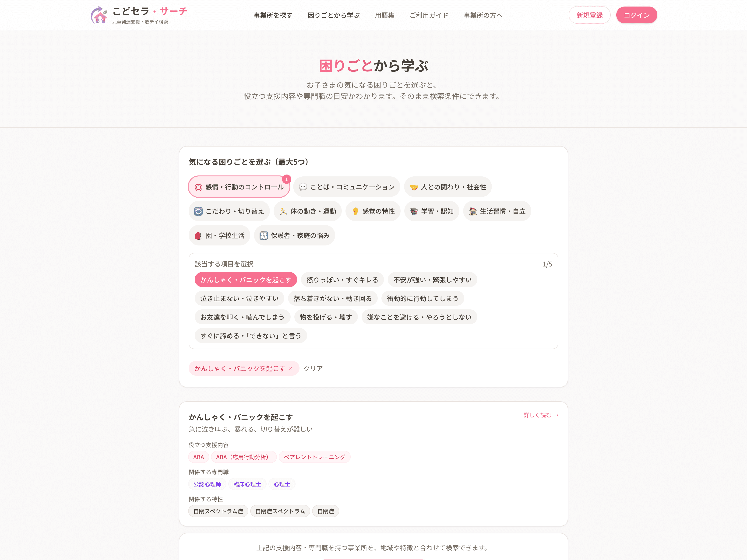This screenshot has height=560, width=747.
Task: Click the 心理士 profession tag
Action: coord(282,484)
